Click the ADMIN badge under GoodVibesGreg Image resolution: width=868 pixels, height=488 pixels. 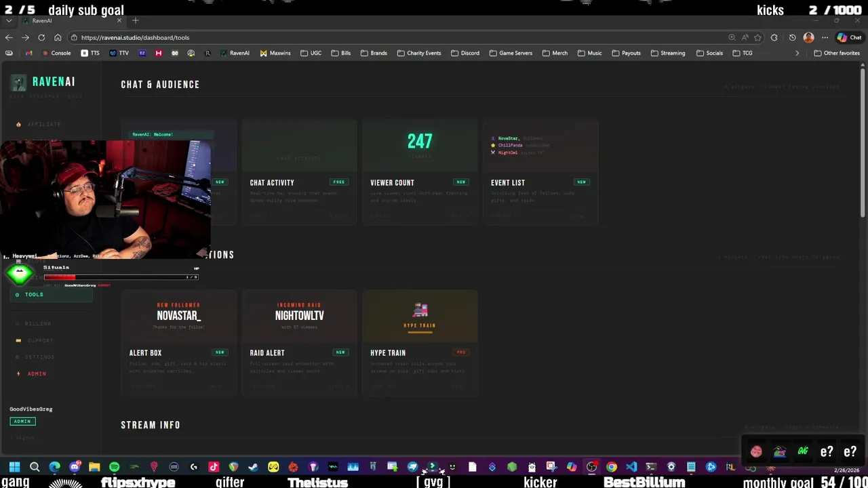22,421
